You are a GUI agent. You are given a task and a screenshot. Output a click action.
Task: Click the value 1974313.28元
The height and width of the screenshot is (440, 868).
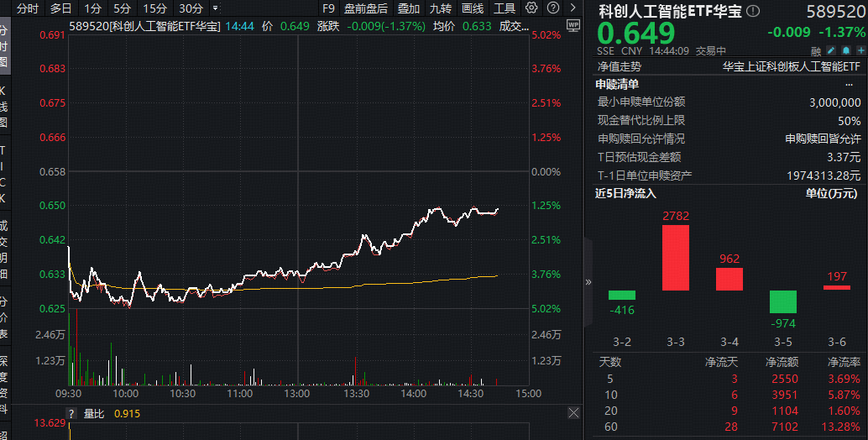click(824, 175)
